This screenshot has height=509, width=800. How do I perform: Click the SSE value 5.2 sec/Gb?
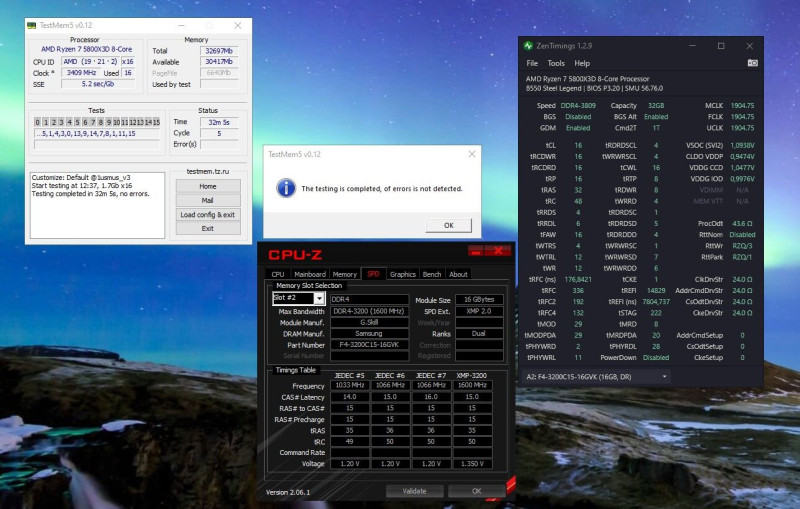click(x=98, y=84)
